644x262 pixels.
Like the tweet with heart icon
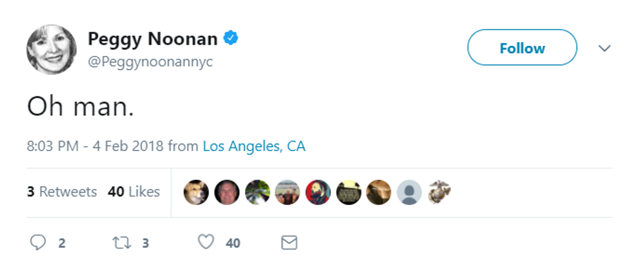tap(206, 242)
